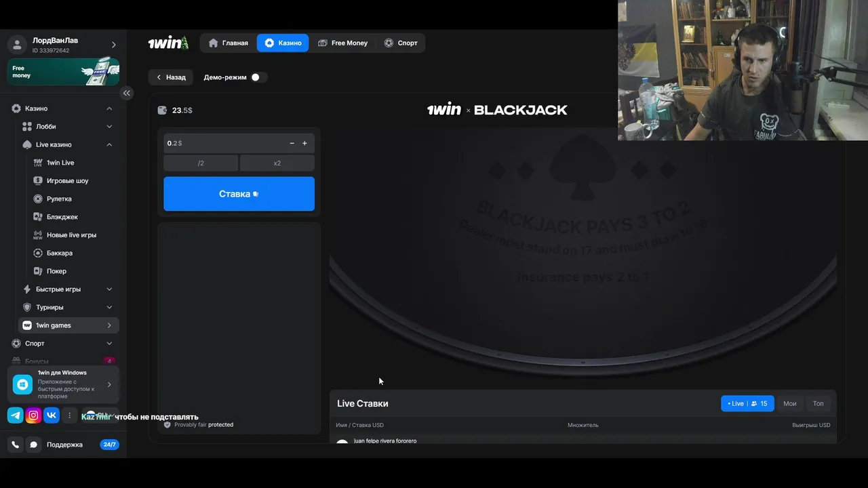Halve the bet with /2 button
The image size is (868, 488).
coord(201,163)
